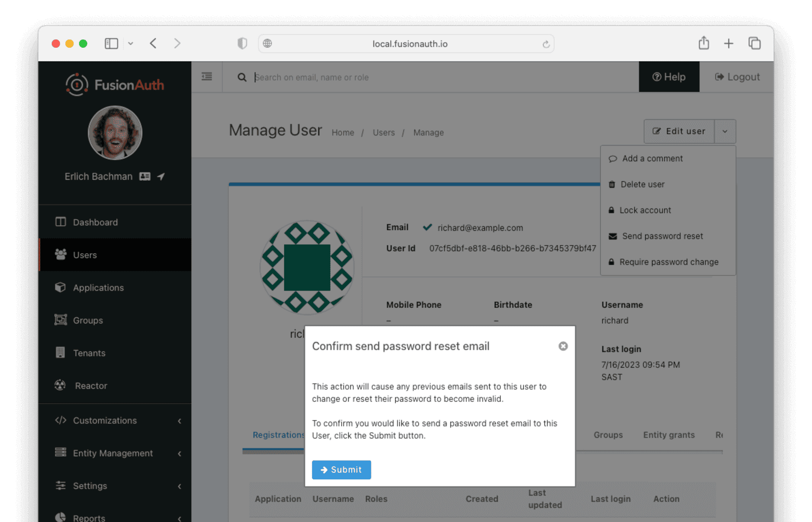Choose Delete user from dropdown
This screenshot has width=812, height=522.
coord(668,184)
